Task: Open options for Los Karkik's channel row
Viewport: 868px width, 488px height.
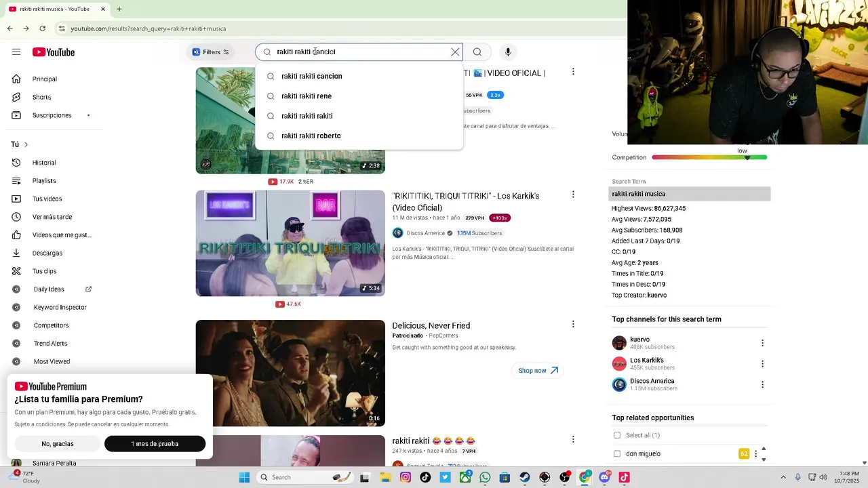Action: coord(762,364)
